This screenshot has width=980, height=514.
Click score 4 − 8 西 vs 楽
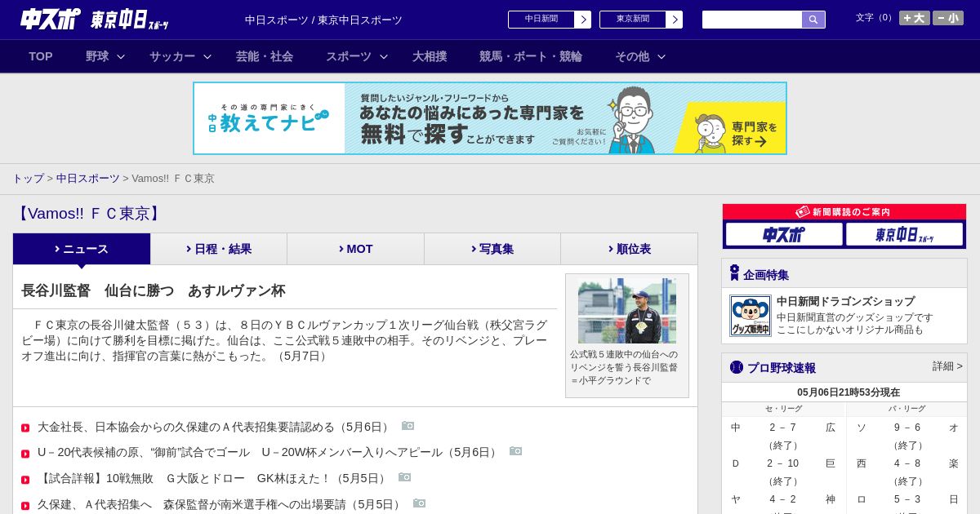click(907, 463)
